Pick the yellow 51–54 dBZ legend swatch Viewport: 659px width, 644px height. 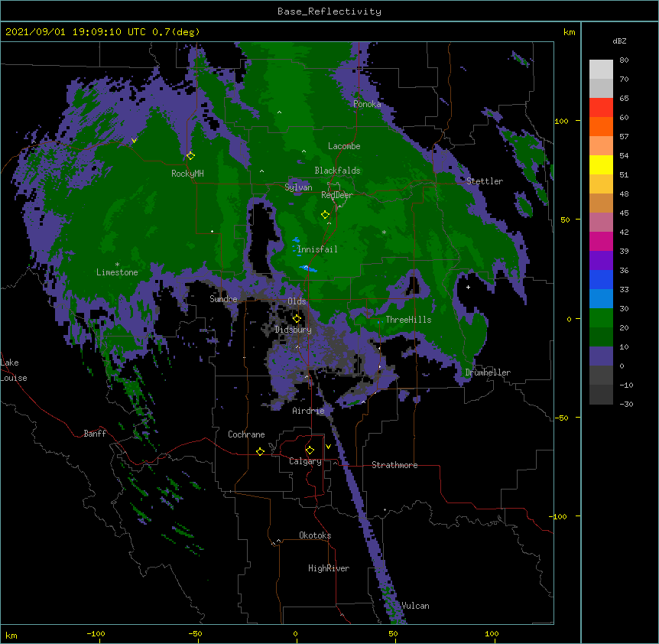pos(601,164)
